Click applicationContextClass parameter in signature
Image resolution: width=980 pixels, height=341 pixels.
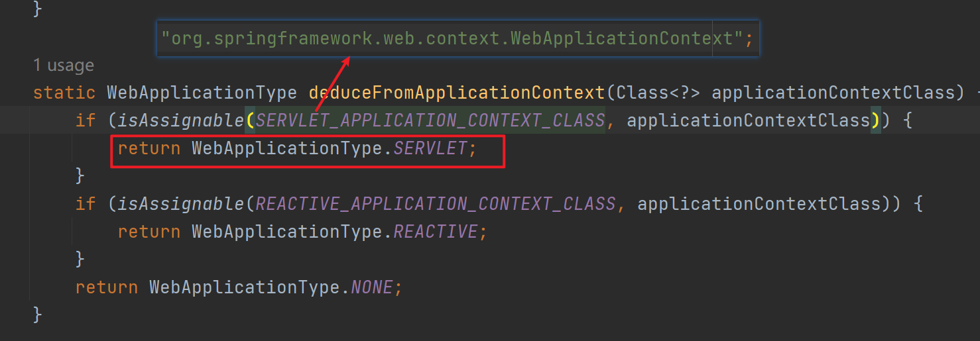click(833, 93)
